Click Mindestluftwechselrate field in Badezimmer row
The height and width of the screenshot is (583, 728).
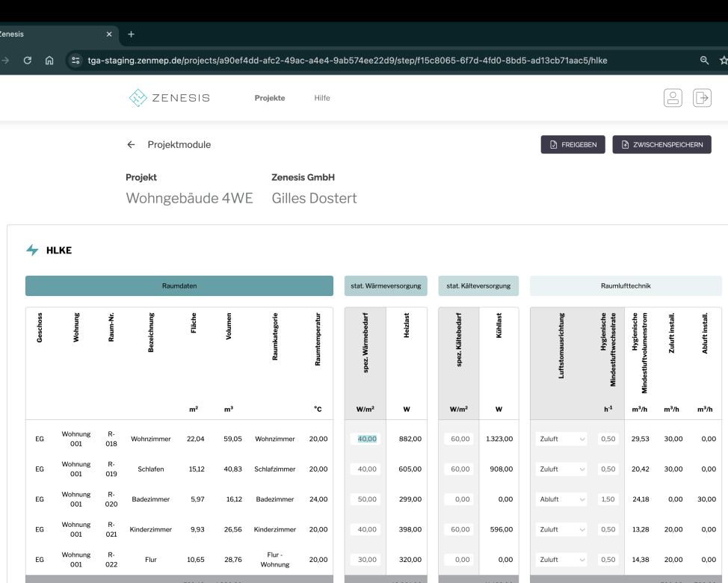click(609, 499)
